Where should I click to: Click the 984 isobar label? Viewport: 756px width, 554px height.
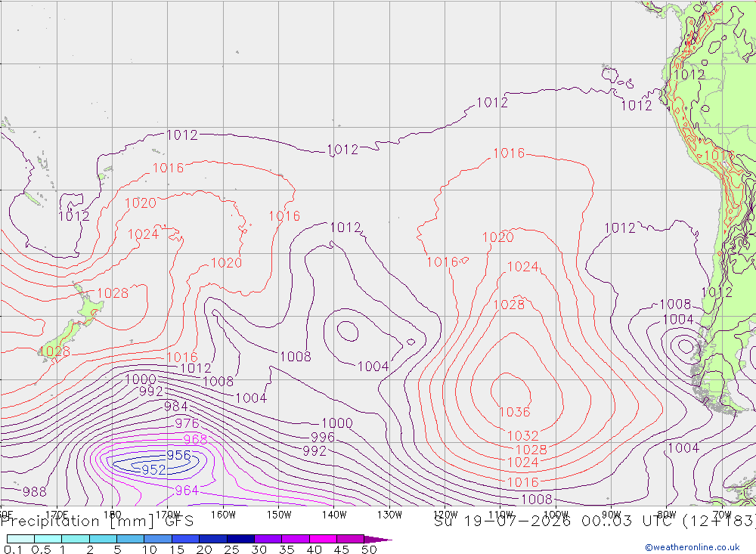click(x=176, y=407)
